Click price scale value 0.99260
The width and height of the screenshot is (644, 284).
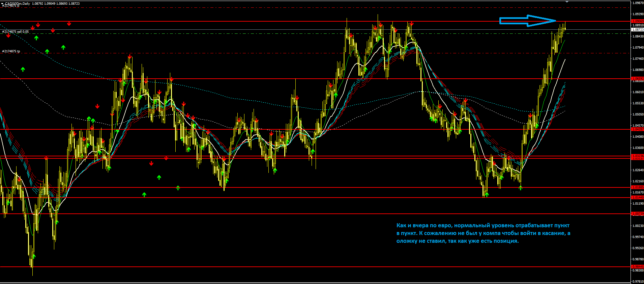point(638,248)
